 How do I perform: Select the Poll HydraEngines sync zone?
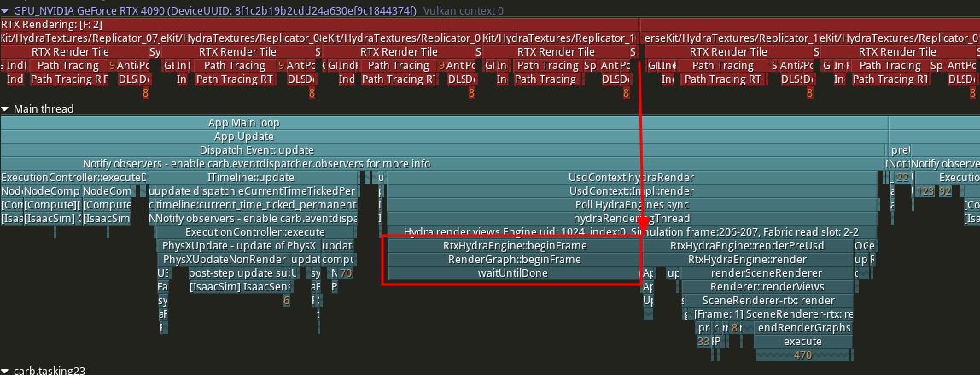point(631,205)
